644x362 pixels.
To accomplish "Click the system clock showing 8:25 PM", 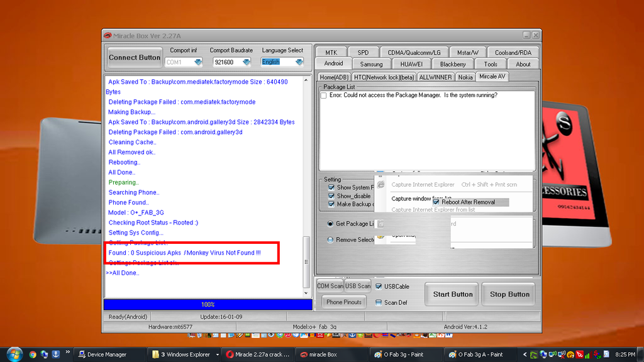I will tap(626, 354).
